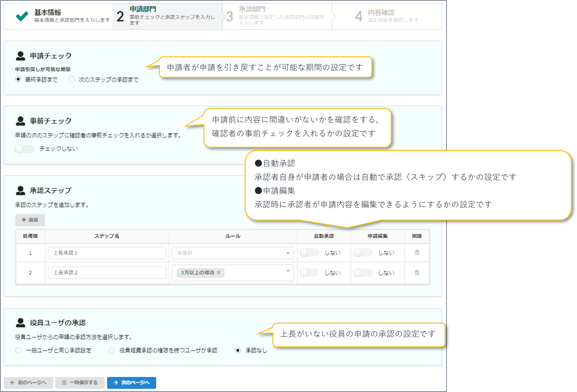This screenshot has height=392, width=577.
Task: Delete step 上長承認 2 with trash icon
Action: pyautogui.click(x=417, y=272)
